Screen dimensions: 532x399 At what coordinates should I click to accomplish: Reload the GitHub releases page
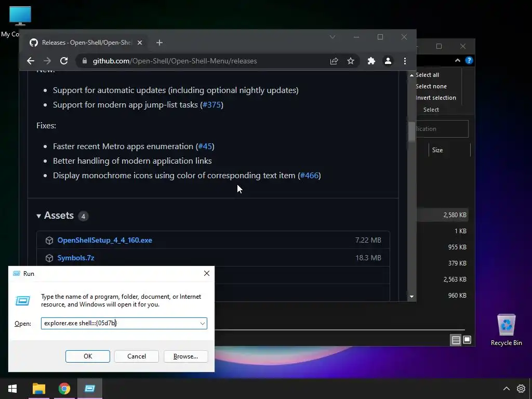point(64,61)
